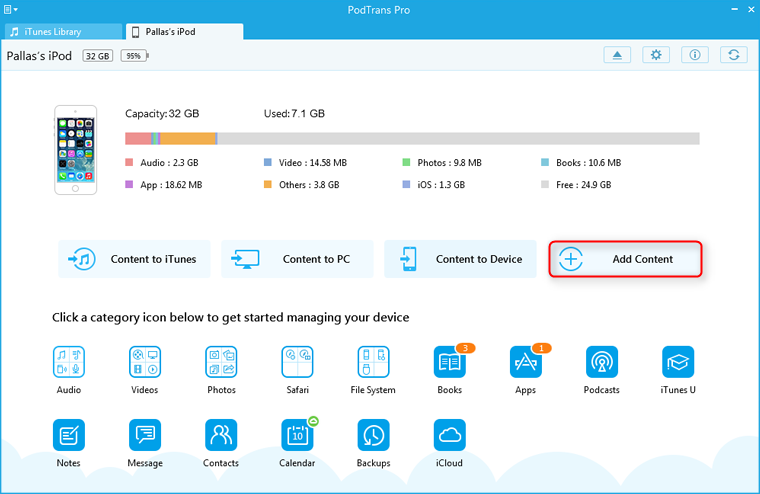
Task: Open the Photos category icon
Action: (x=221, y=361)
